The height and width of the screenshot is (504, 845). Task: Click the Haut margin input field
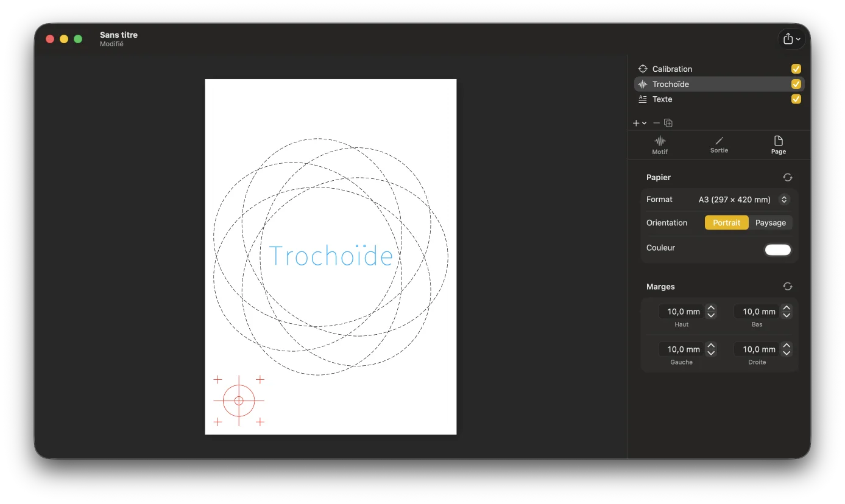coord(681,312)
